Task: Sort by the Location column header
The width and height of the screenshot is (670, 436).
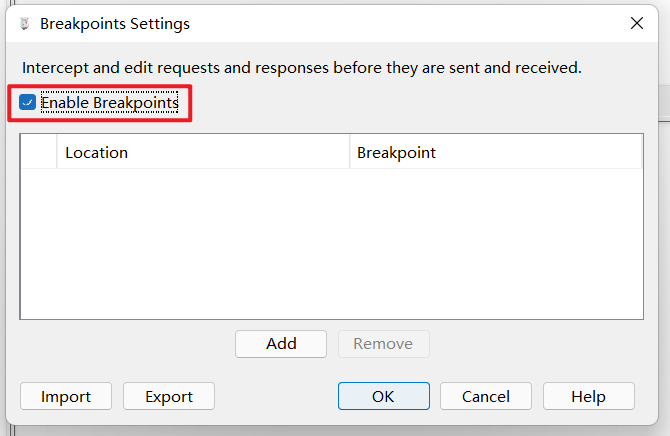Action: click(203, 153)
